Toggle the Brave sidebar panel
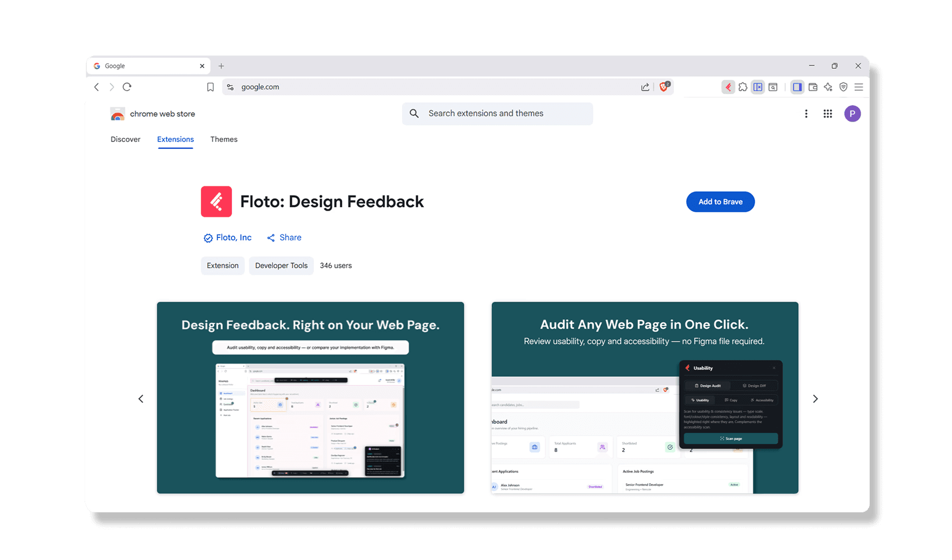This screenshot has height=560, width=952. tap(797, 87)
